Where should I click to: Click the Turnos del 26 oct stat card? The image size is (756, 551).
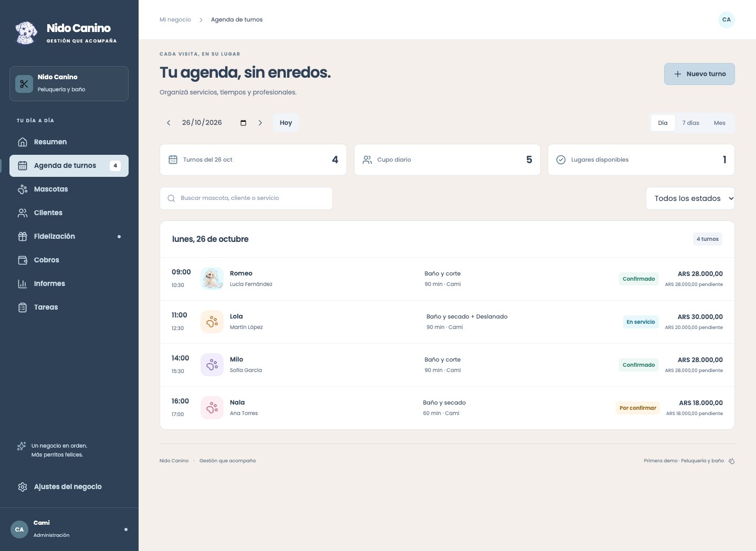pos(253,160)
